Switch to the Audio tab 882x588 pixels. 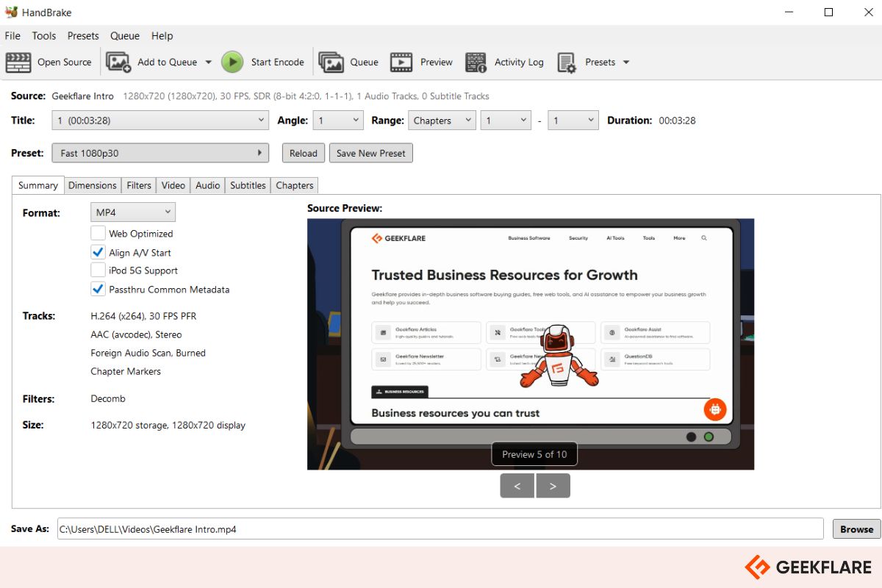(x=208, y=185)
